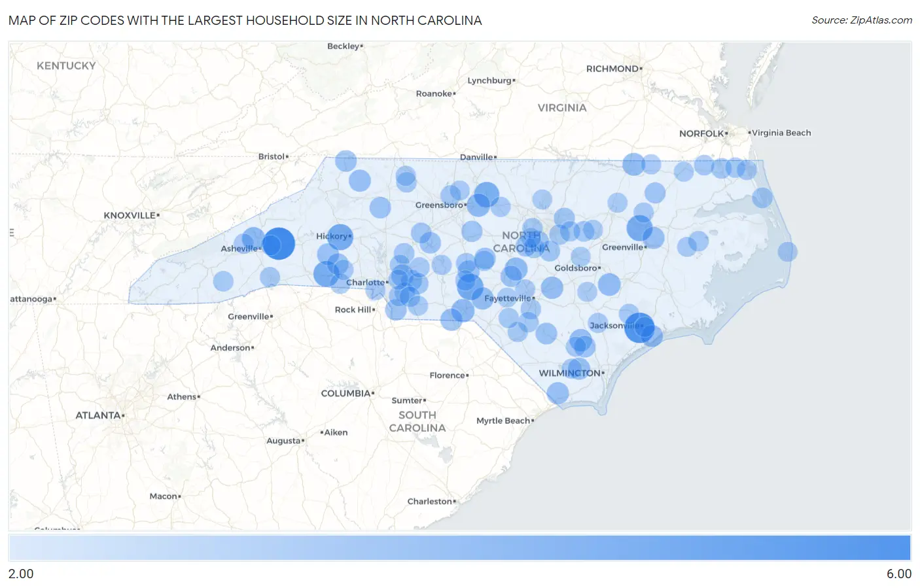Click the WILMINGTON city label
The width and height of the screenshot is (920, 588).
point(570,373)
